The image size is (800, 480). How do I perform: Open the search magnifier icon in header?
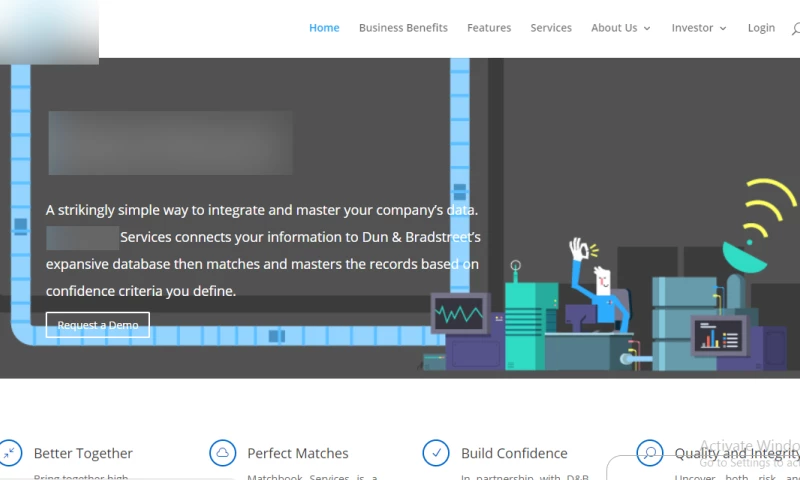click(795, 29)
